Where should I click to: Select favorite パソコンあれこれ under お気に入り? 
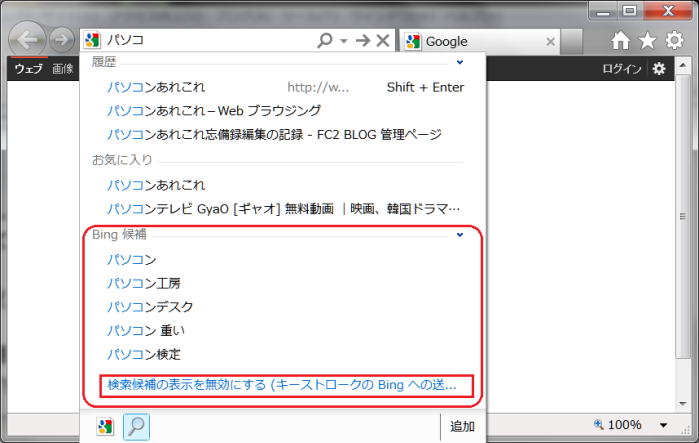(x=285, y=185)
